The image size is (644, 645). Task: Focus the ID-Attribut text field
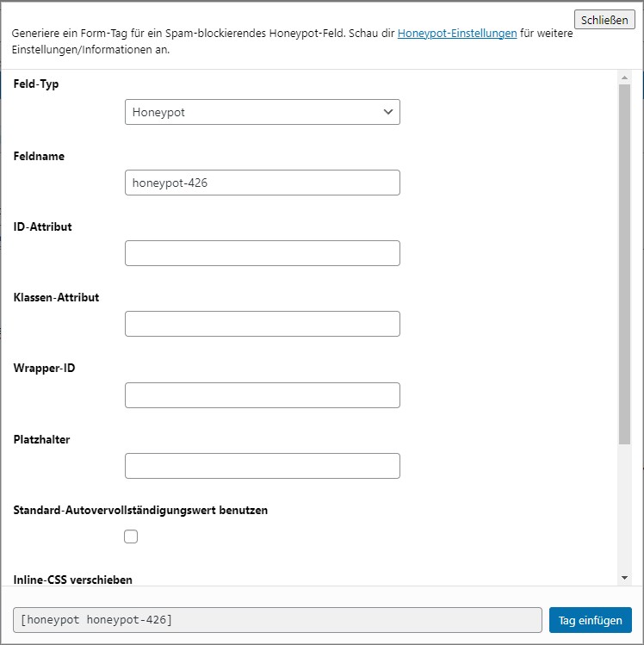(262, 253)
